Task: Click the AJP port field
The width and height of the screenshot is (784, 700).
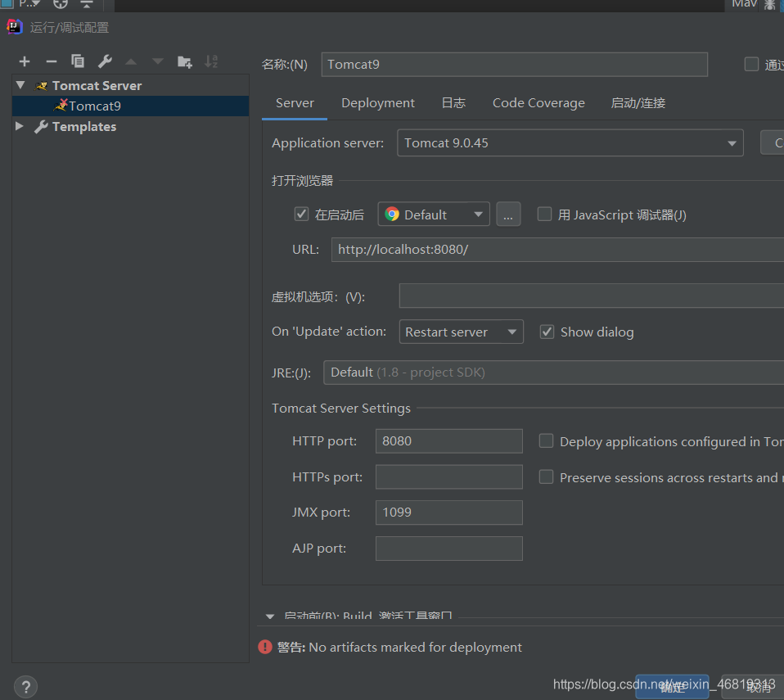Action: coord(449,549)
